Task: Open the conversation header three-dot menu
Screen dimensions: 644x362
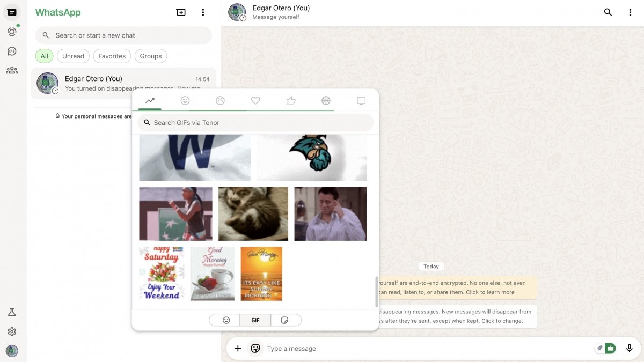Action: [x=630, y=12]
